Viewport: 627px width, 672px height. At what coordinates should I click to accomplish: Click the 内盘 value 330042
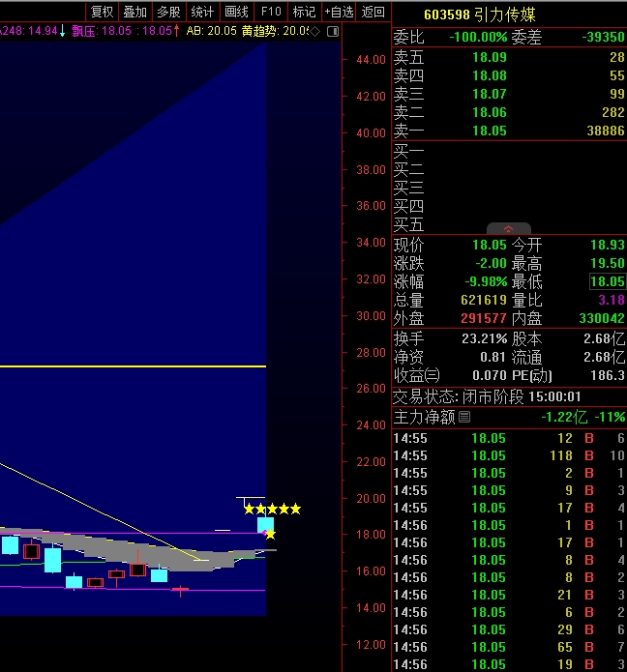602,318
